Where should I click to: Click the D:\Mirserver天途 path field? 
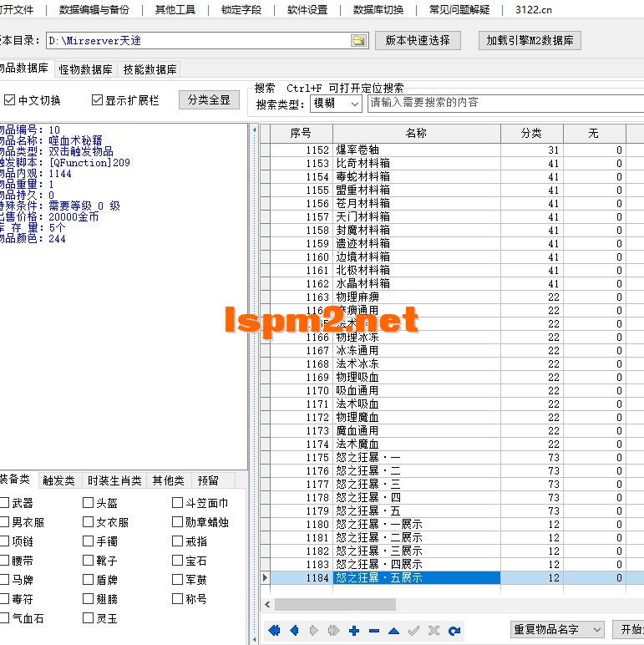(197, 40)
